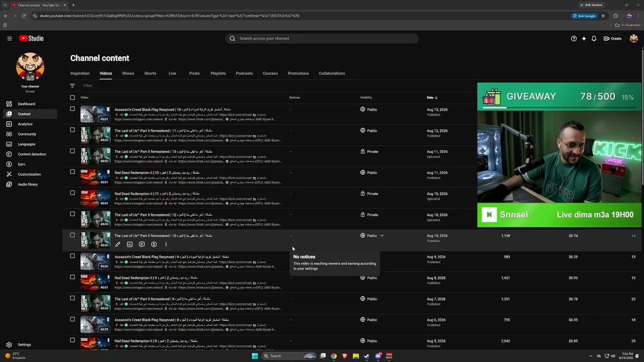
Task: Click the Windows Start button
Action: (255, 356)
